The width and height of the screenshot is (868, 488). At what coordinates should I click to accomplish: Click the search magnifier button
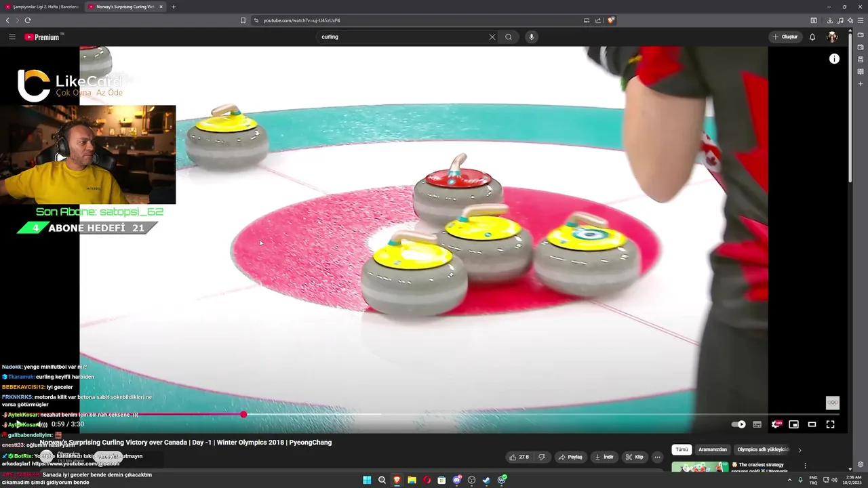(509, 37)
